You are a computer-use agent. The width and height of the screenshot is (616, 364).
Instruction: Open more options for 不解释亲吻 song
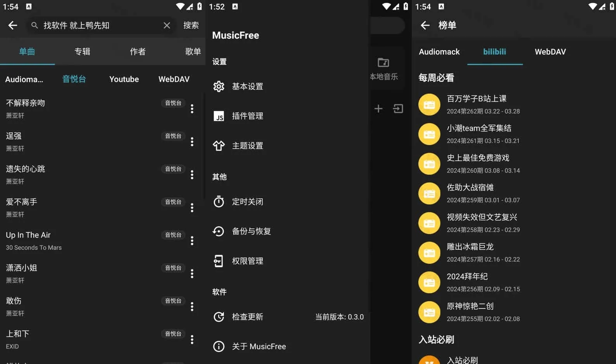coord(192,109)
